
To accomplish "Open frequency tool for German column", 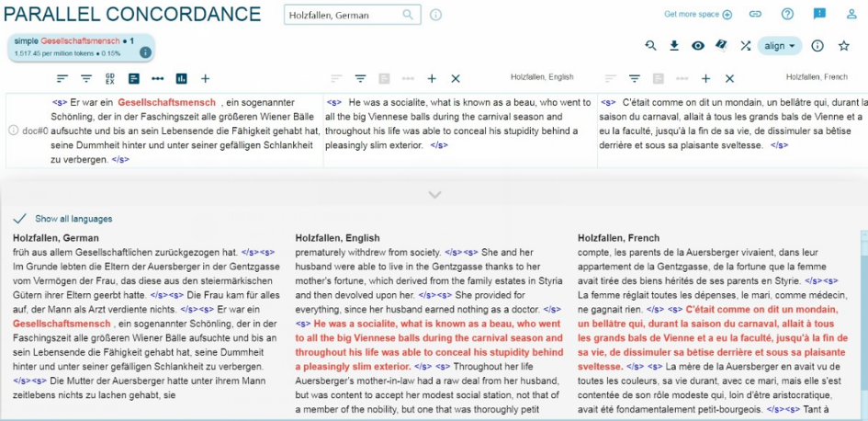I will [133, 79].
